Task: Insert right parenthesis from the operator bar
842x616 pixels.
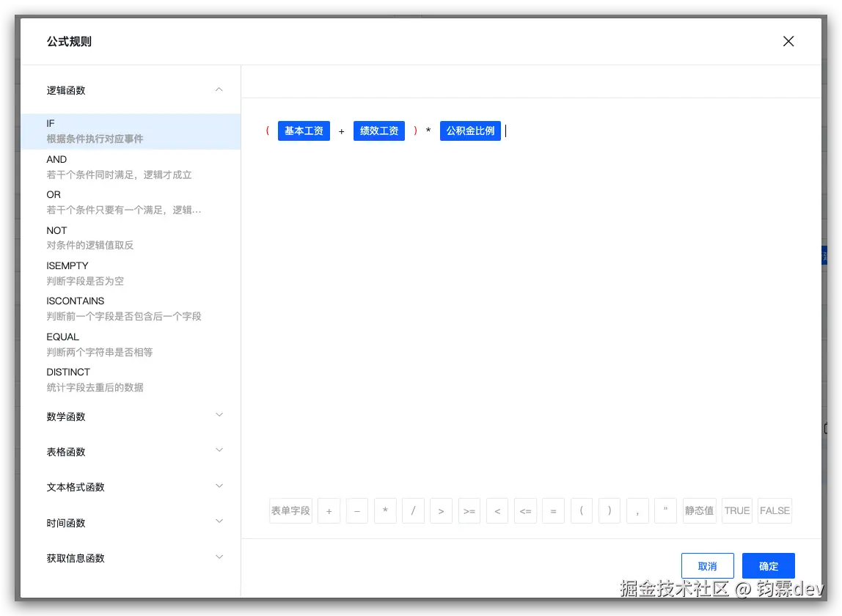Action: (609, 510)
